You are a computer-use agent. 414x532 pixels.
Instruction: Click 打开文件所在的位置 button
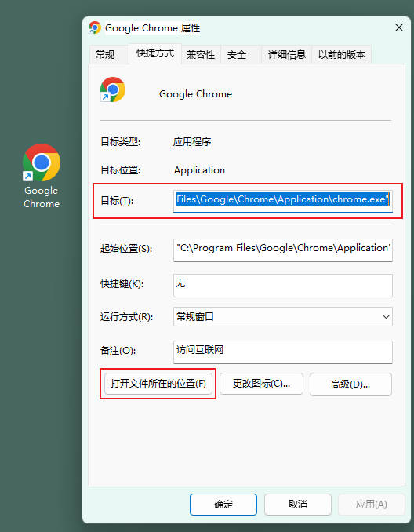(158, 384)
